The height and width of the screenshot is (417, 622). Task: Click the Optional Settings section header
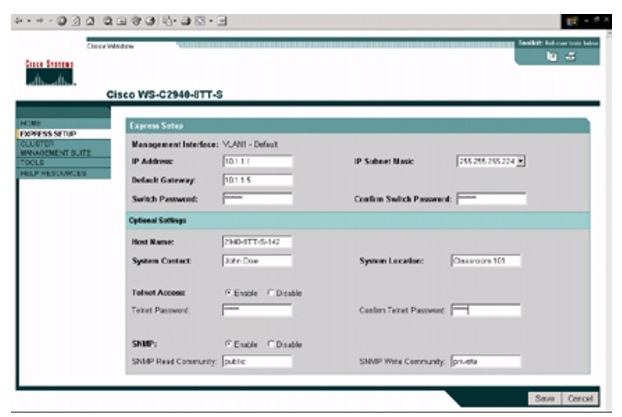(x=358, y=220)
